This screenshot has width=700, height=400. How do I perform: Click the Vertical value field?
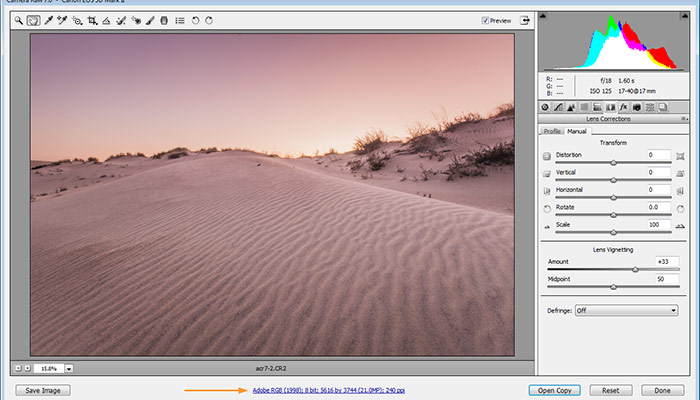[x=659, y=172]
